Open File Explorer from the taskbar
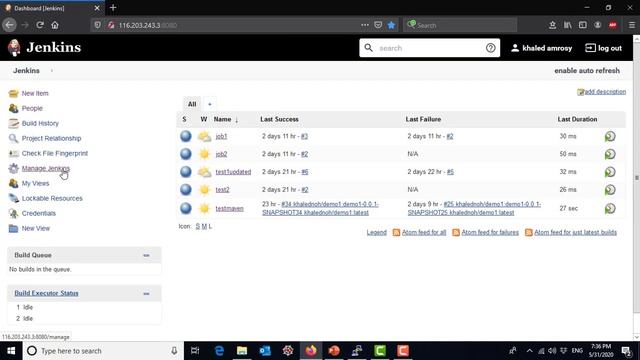Viewport: 640px width, 360px height. pos(242,351)
